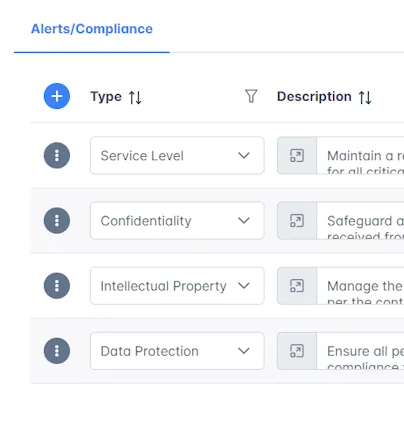The width and height of the screenshot is (404, 422).
Task: Expand the Service Level description editor
Action: point(297,155)
